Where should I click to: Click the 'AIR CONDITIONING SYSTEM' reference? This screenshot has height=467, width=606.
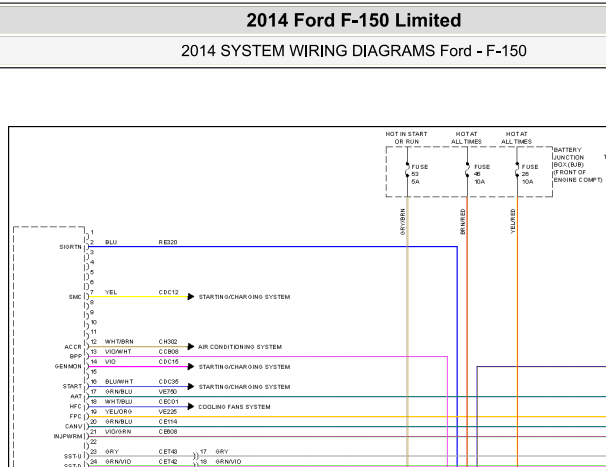pyautogui.click(x=240, y=347)
